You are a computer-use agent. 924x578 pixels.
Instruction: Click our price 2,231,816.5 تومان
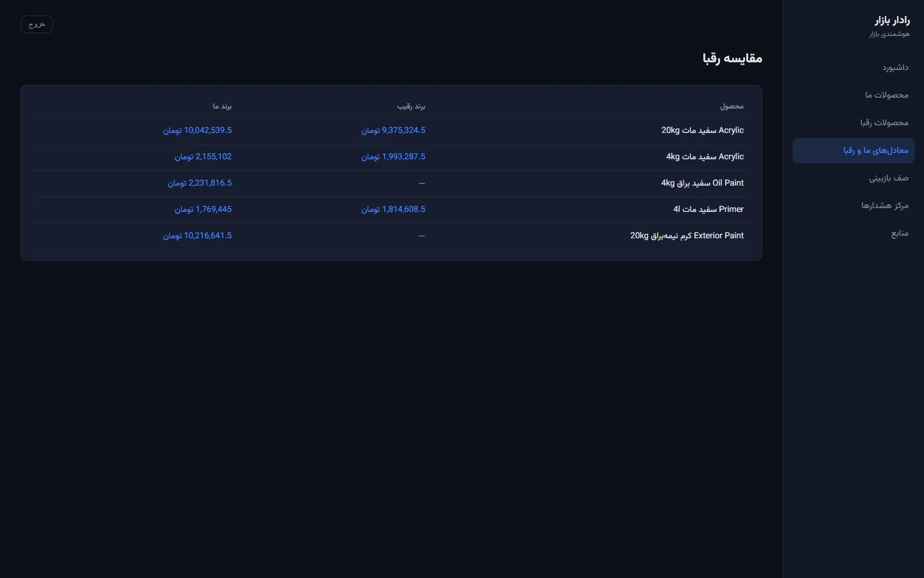click(200, 183)
